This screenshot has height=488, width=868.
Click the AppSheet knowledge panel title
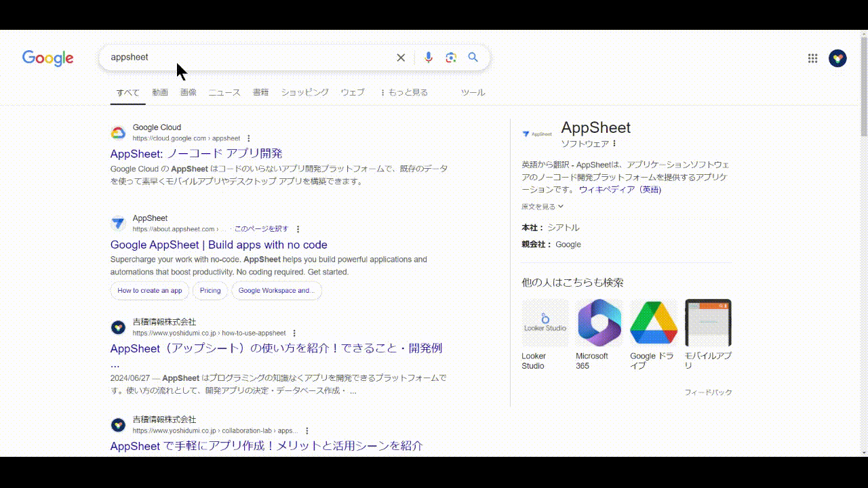click(596, 127)
